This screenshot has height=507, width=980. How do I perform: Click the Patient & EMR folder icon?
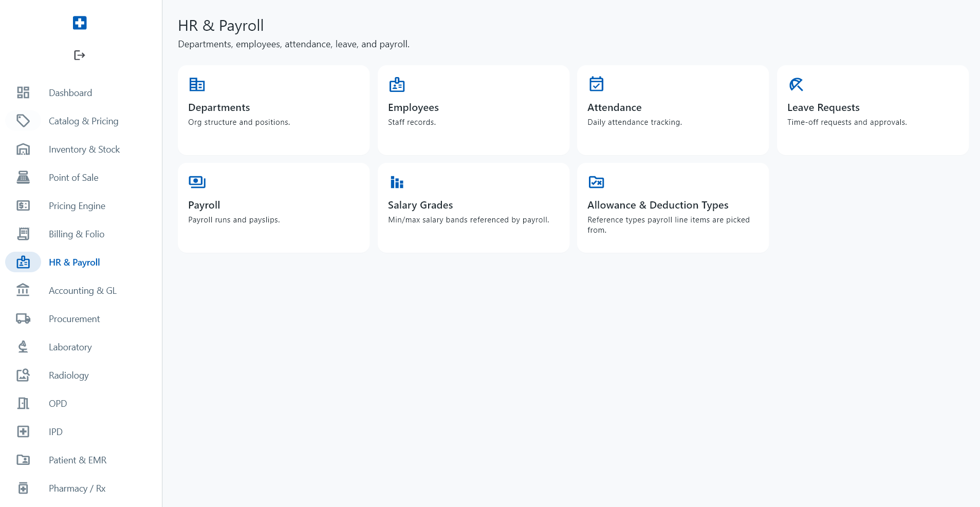click(23, 460)
